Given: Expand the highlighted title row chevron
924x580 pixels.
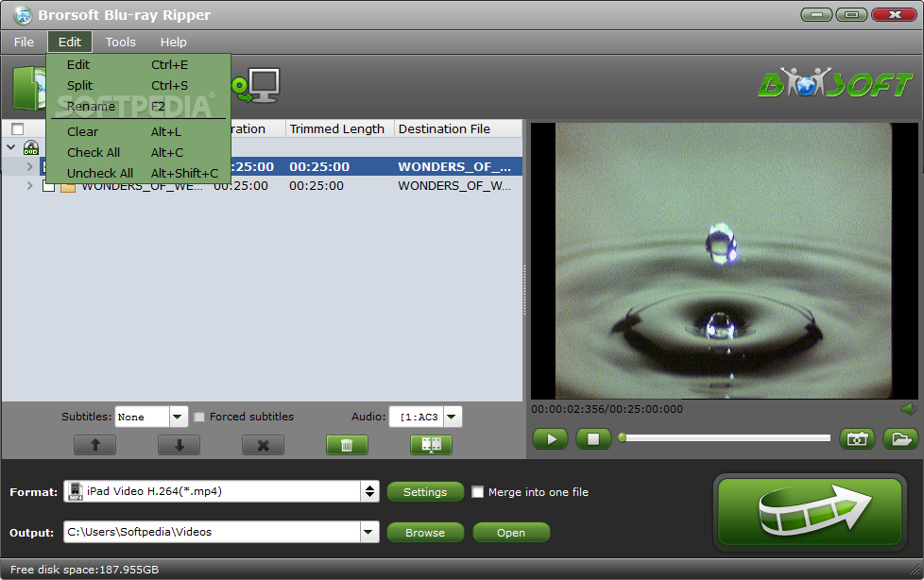Looking at the screenshot, I should coord(29,167).
